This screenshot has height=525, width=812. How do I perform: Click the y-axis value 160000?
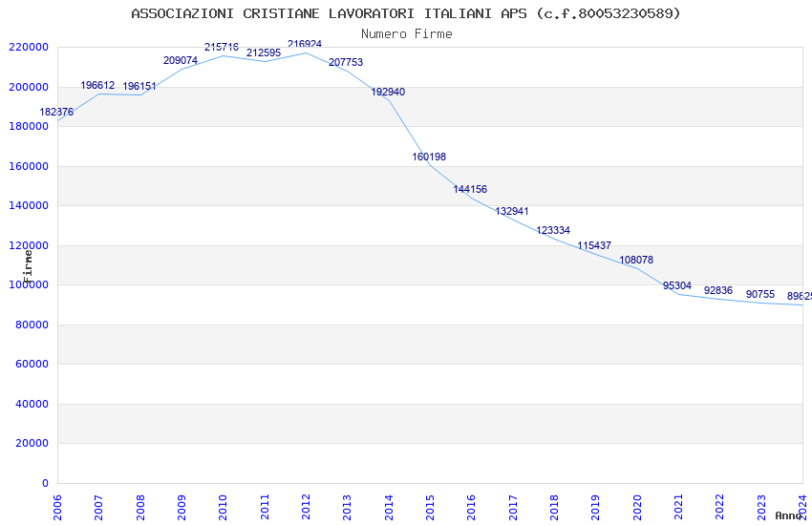[29, 166]
